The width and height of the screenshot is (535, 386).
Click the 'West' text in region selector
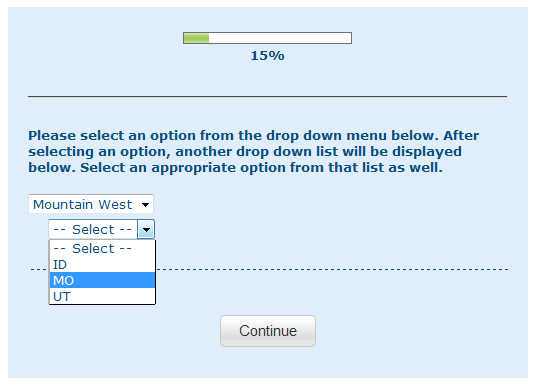(115, 204)
